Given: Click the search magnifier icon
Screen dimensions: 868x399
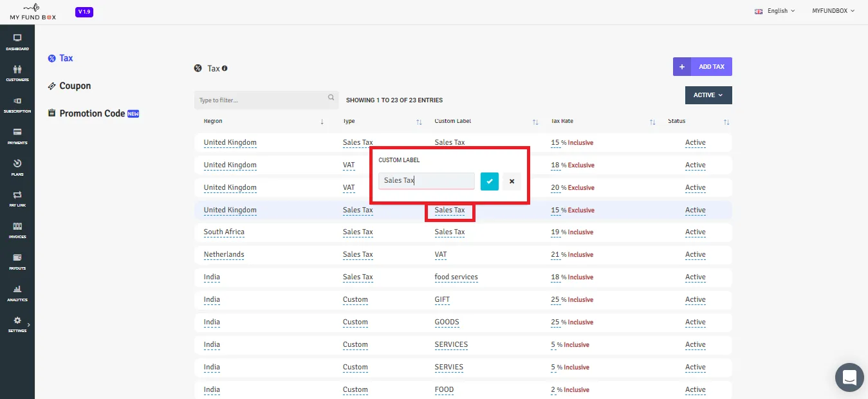Looking at the screenshot, I should [331, 98].
